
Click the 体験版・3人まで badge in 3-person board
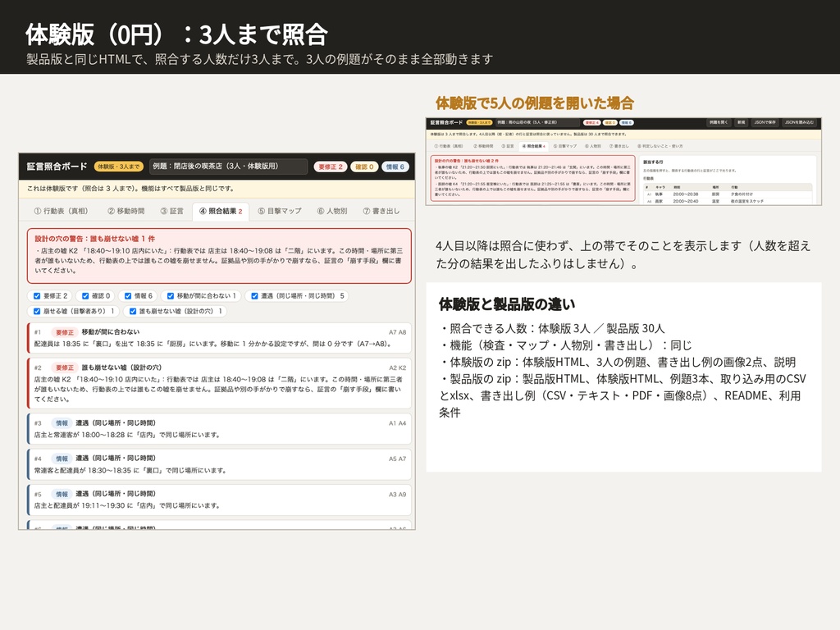tap(119, 167)
